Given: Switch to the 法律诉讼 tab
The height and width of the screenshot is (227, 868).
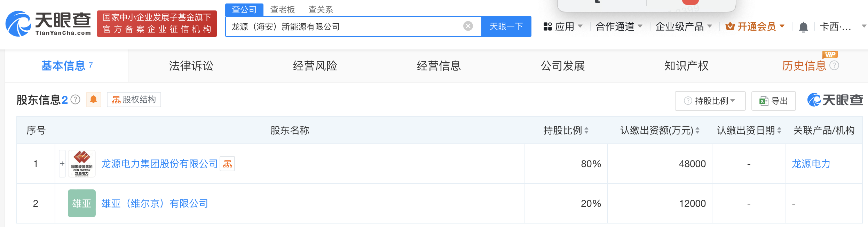Looking at the screenshot, I should pyautogui.click(x=191, y=66).
